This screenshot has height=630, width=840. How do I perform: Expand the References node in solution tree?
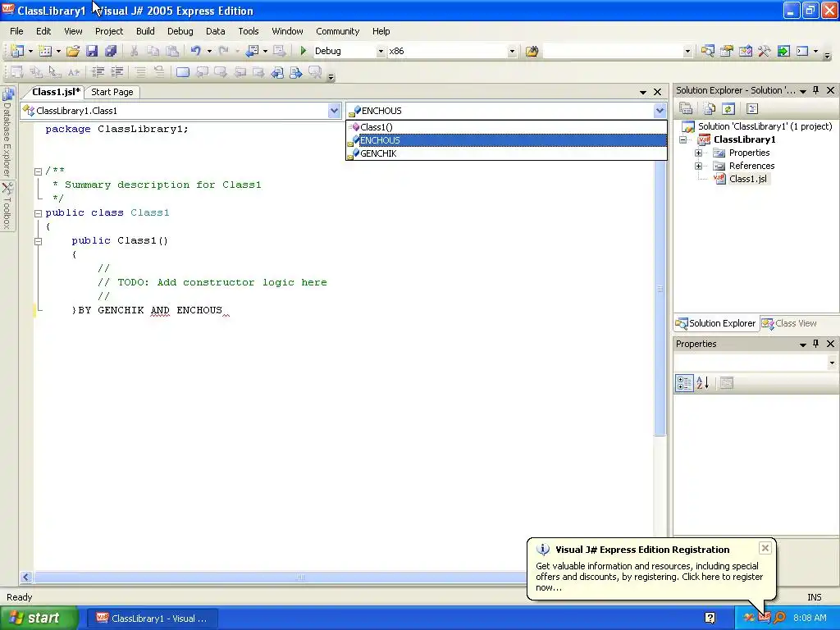click(699, 166)
